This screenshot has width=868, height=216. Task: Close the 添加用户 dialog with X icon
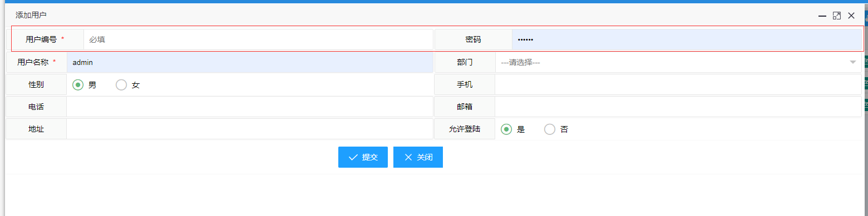click(x=851, y=16)
